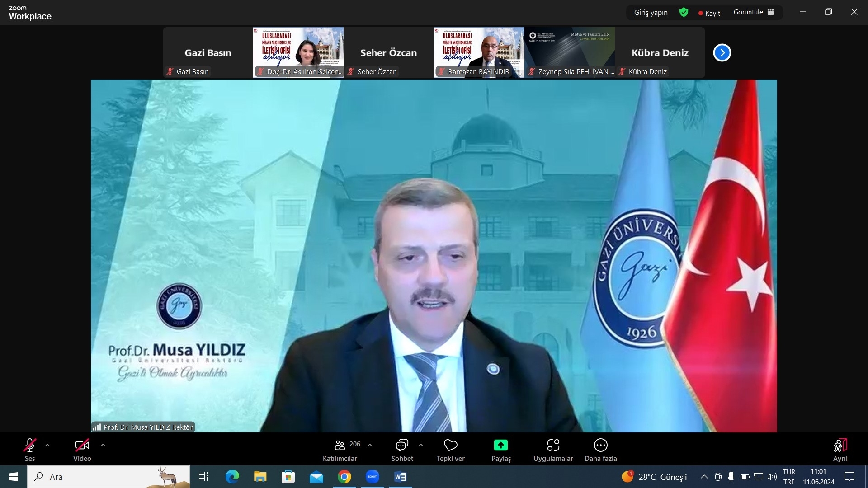Screen dimensions: 868x488
Task: Open Microsoft Store from taskbar
Action: 288,477
